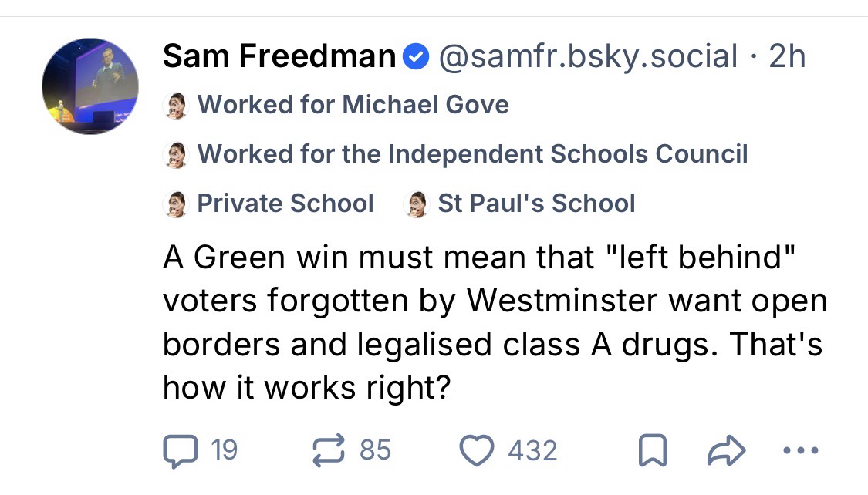Click the 85 reposts count

(375, 450)
